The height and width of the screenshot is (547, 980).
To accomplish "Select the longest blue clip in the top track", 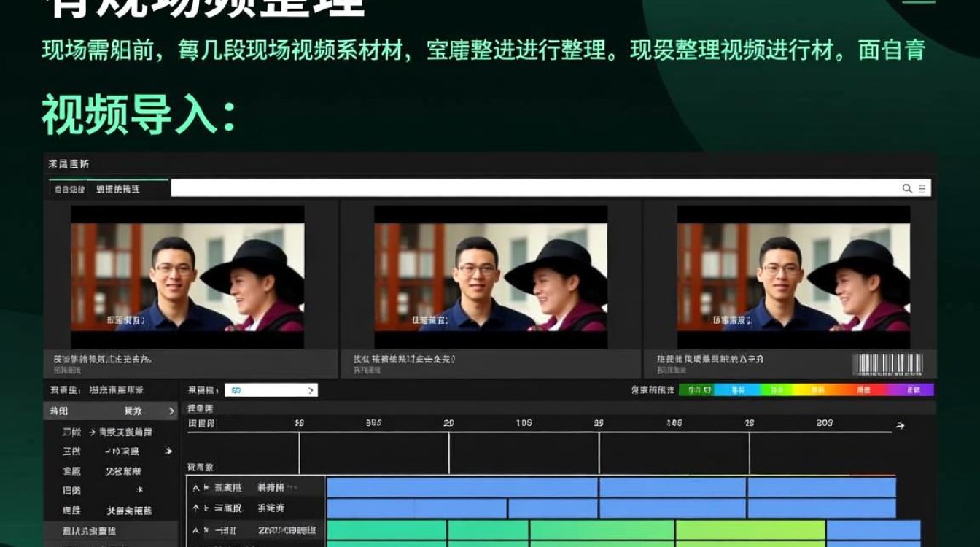I will tap(462, 487).
